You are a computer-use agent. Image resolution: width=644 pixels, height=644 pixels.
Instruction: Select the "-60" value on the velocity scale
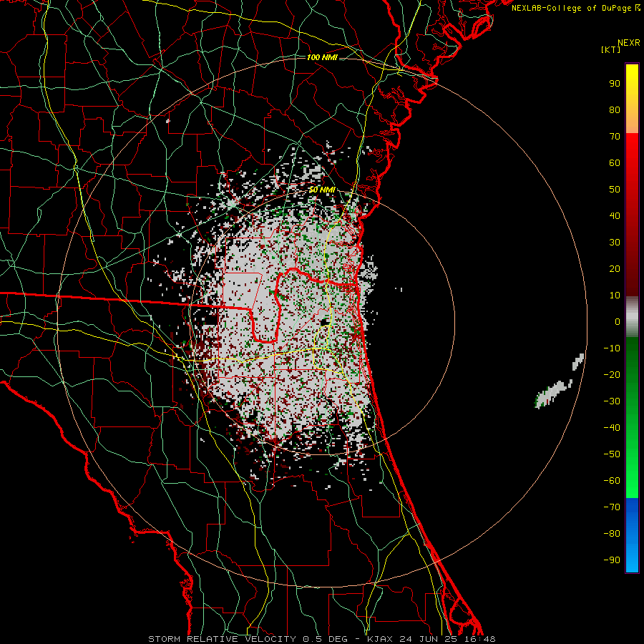tap(612, 481)
